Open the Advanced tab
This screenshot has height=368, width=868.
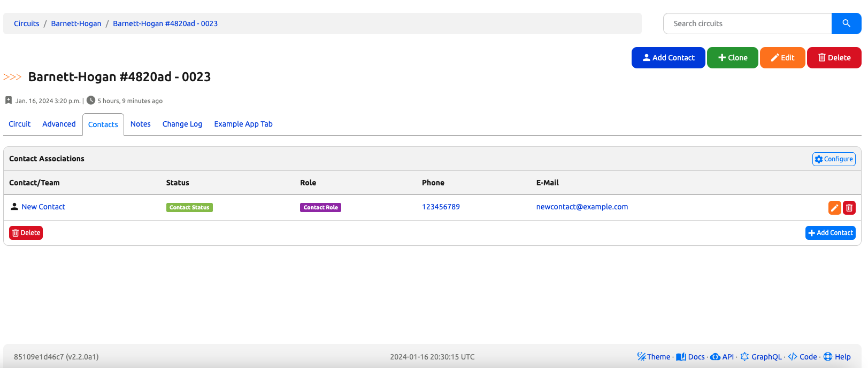59,124
